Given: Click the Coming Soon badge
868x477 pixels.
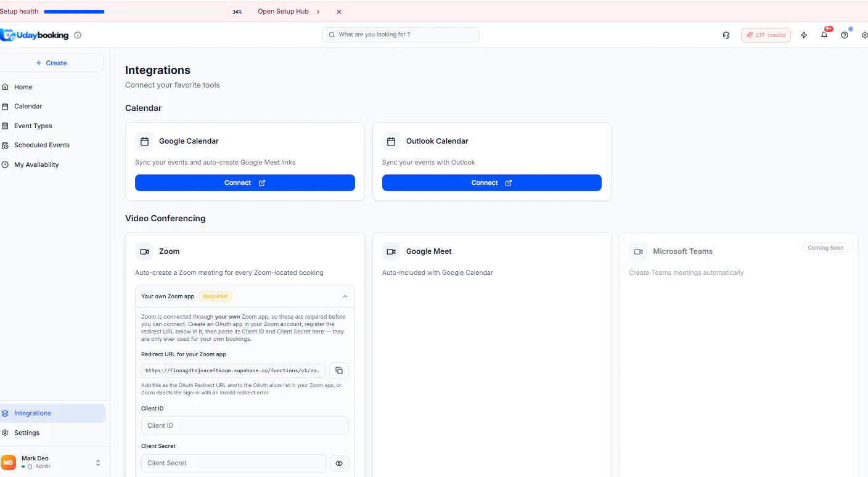Looking at the screenshot, I should [x=825, y=248].
